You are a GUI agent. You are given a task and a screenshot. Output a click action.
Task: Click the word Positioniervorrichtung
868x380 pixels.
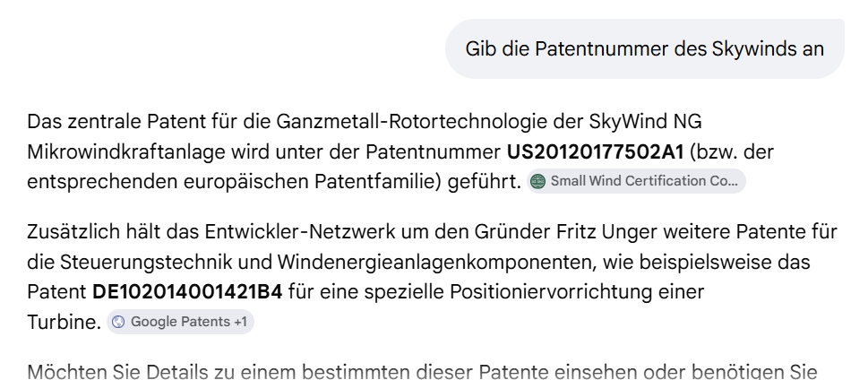(551, 291)
